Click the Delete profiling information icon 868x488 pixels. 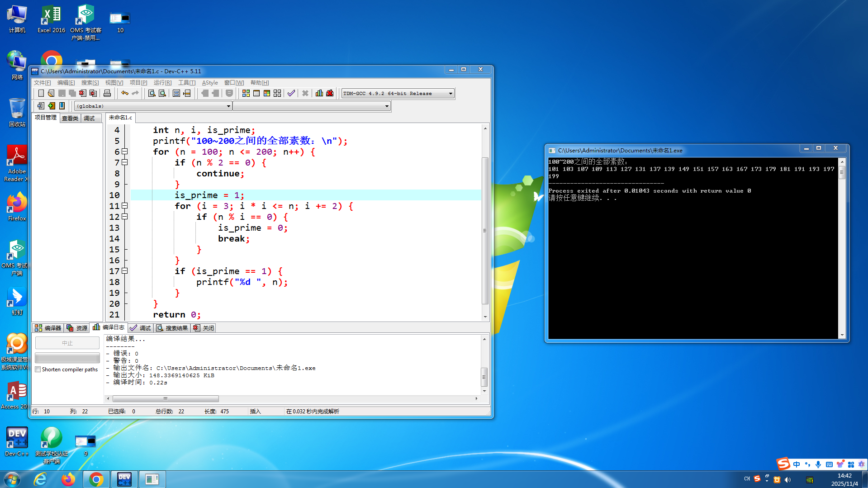point(330,93)
